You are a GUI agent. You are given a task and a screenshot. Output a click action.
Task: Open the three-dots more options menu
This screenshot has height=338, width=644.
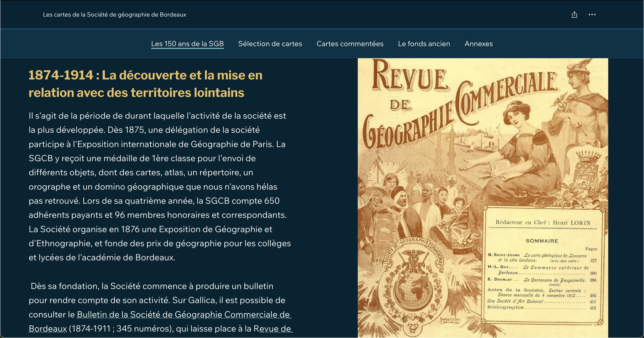tap(592, 15)
